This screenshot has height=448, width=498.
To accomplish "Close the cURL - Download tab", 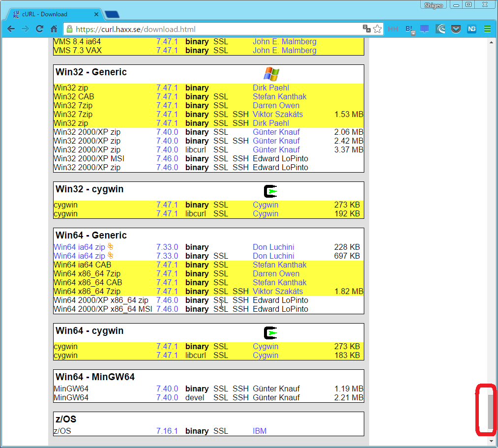I will [96, 14].
